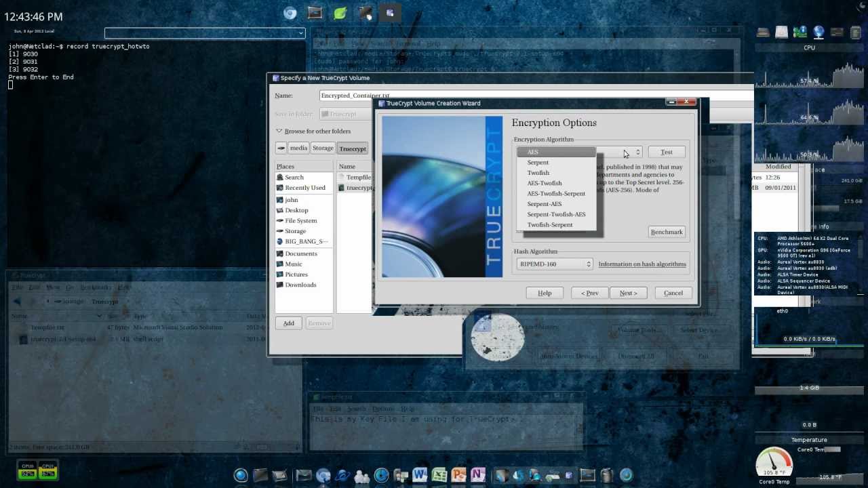Image resolution: width=868 pixels, height=488 pixels.
Task: Select AES-Twofish cascade algorithm
Action: coord(556,183)
